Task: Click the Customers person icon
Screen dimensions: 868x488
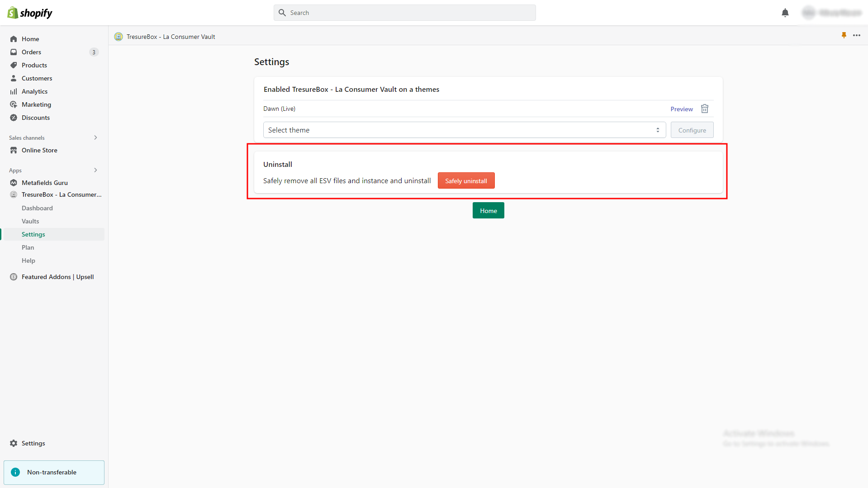Action: [x=14, y=78]
